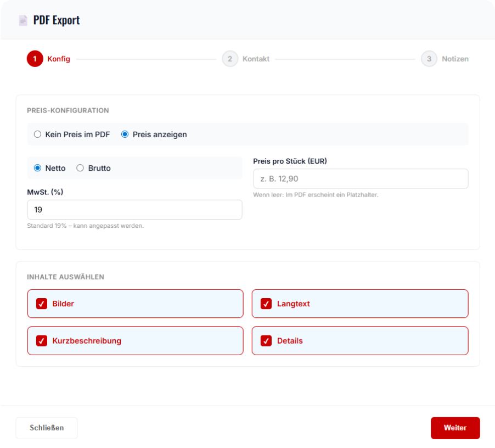The height and width of the screenshot is (448, 495).
Task: Select the Kein Preis im PDF option
Action: click(37, 134)
